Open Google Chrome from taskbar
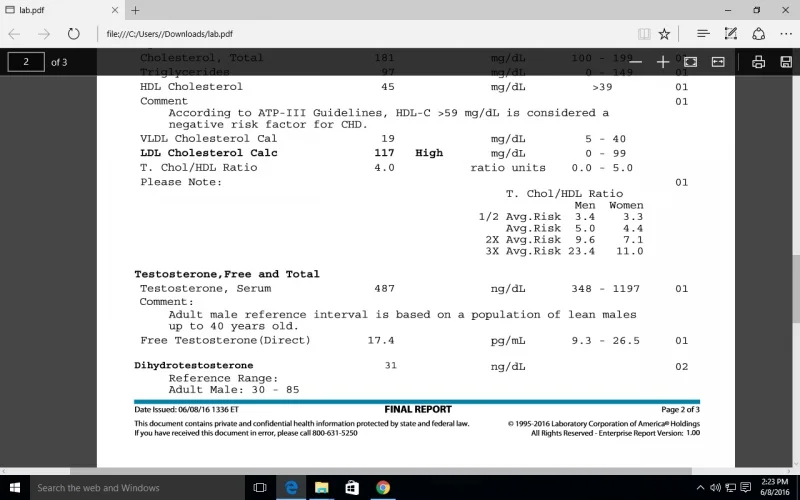The height and width of the screenshot is (500, 800). pos(383,488)
